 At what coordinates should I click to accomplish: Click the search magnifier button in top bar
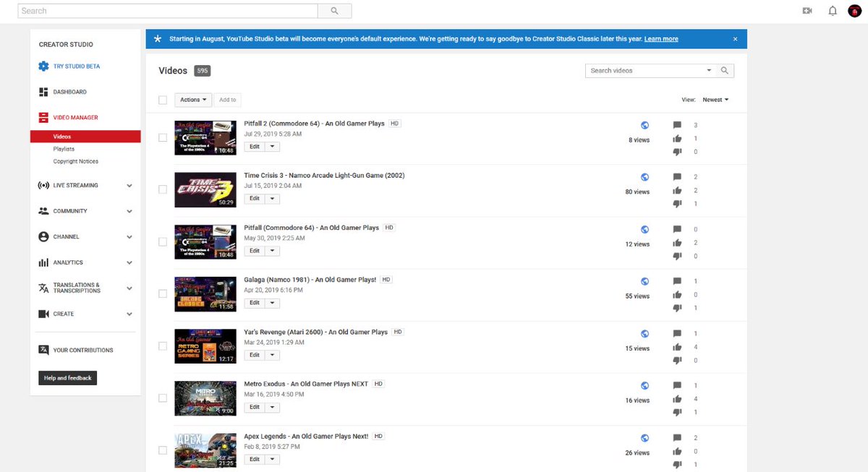click(335, 11)
